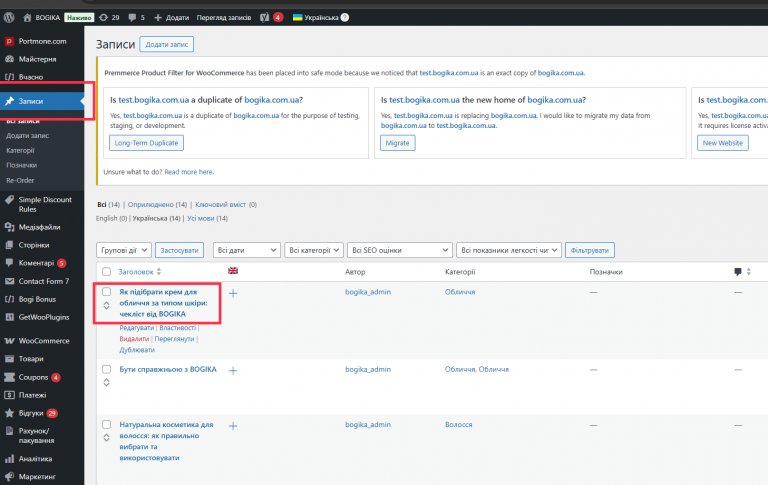This screenshot has width=768, height=485.
Task: Click the comments column bubble icon
Action: pyautogui.click(x=738, y=272)
